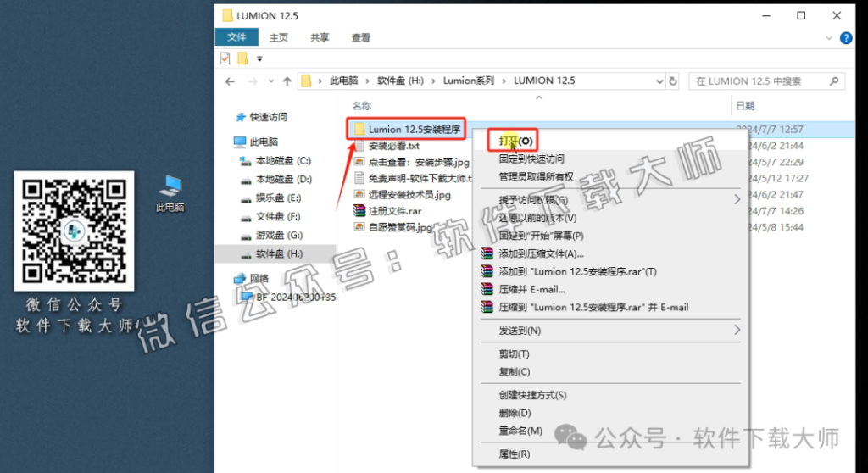Open 本地磁盘 (D:) in navigation pane
This screenshot has width=868, height=473.
point(283,180)
